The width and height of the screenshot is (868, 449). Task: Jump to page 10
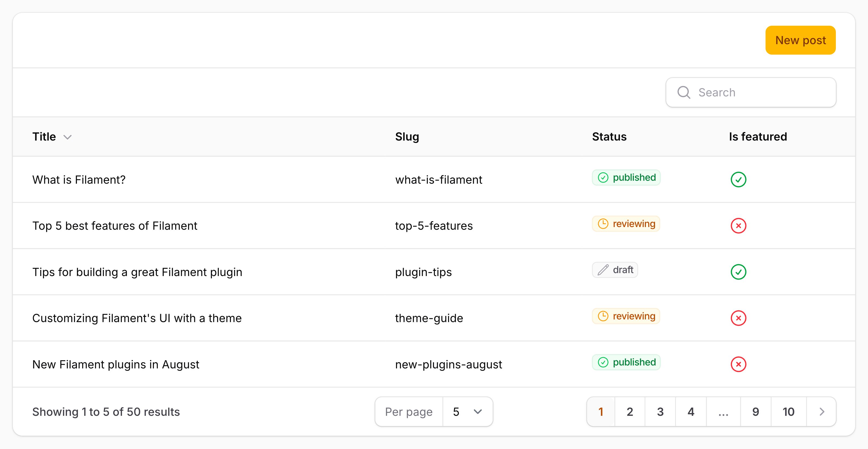pyautogui.click(x=788, y=412)
